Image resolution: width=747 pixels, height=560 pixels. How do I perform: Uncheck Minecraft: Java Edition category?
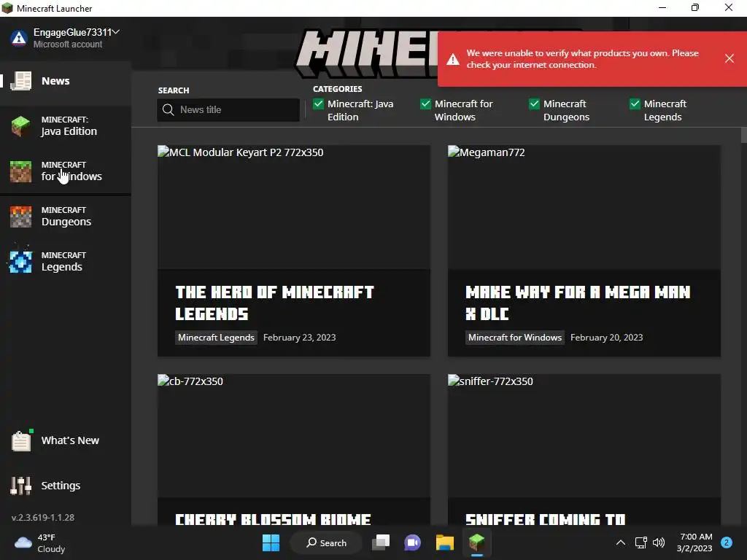[x=318, y=104]
